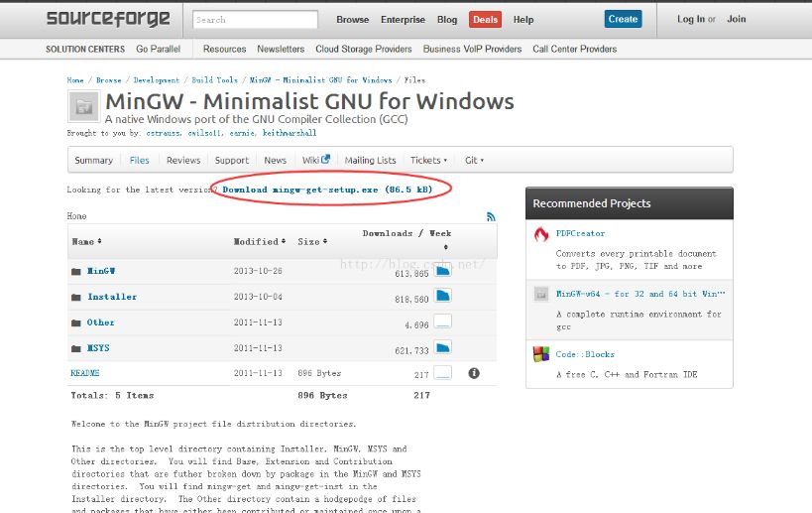Click the MSYS folder icon
Screen dimensions: 812x513
point(76,348)
